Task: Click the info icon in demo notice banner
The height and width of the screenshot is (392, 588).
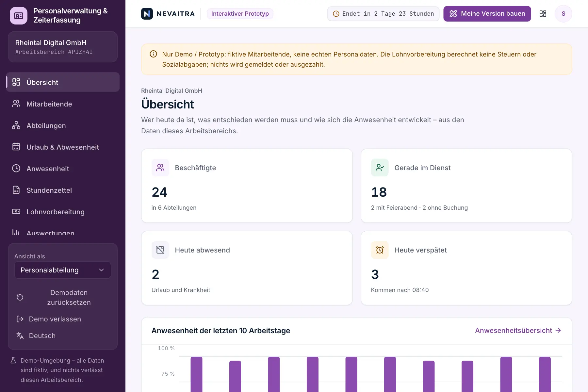Action: click(153, 54)
